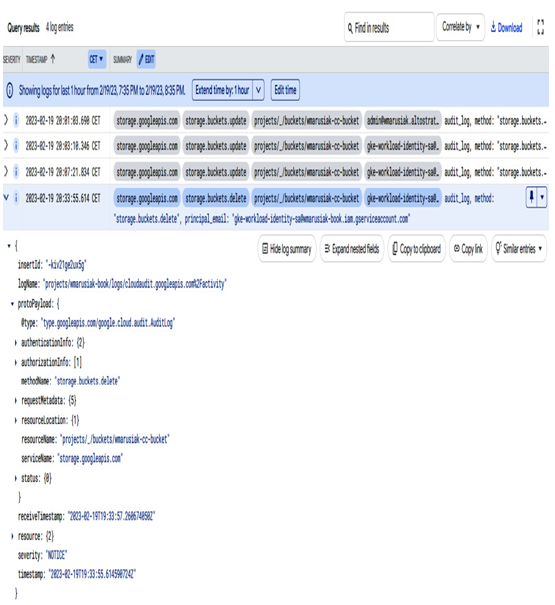Open the Similar entries menu
555x605 pixels.
tap(519, 249)
